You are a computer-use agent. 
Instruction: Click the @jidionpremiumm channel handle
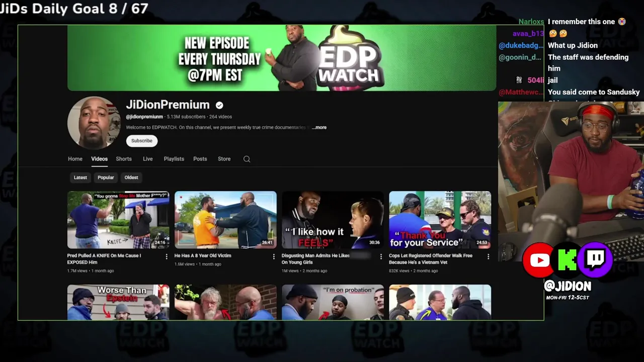(144, 117)
